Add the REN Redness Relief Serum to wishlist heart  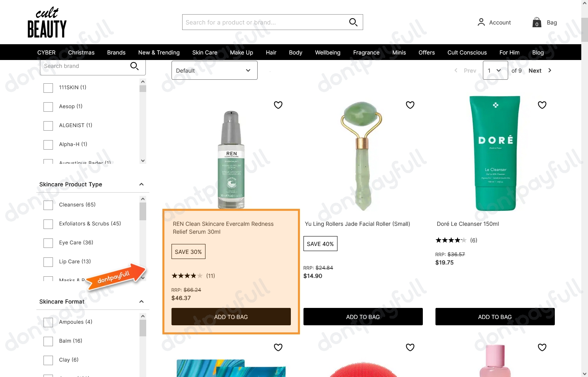(x=278, y=105)
